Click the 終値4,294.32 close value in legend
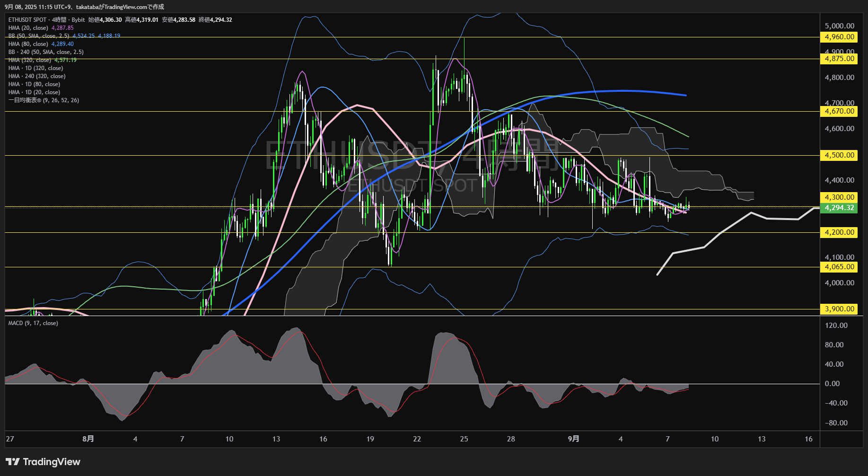 point(215,20)
